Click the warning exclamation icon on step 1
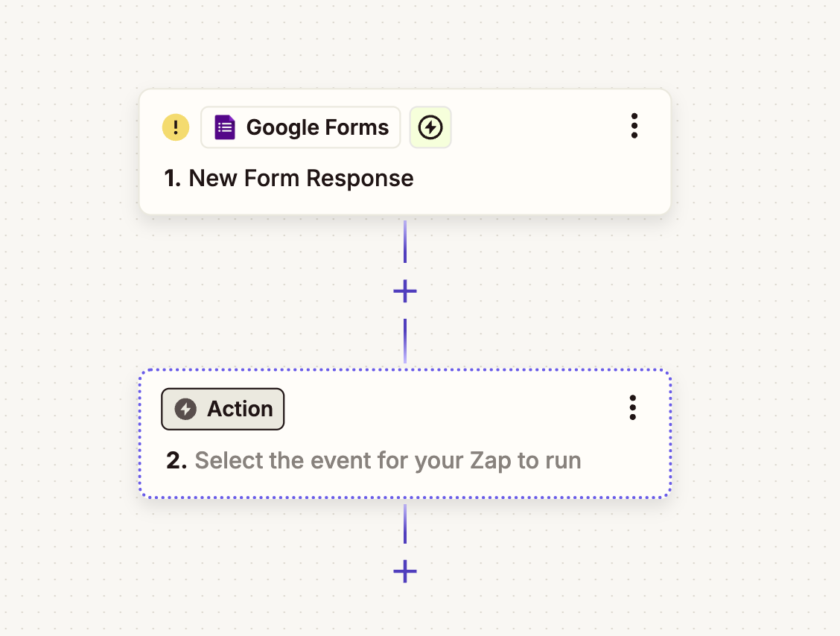840x636 pixels. [x=176, y=127]
